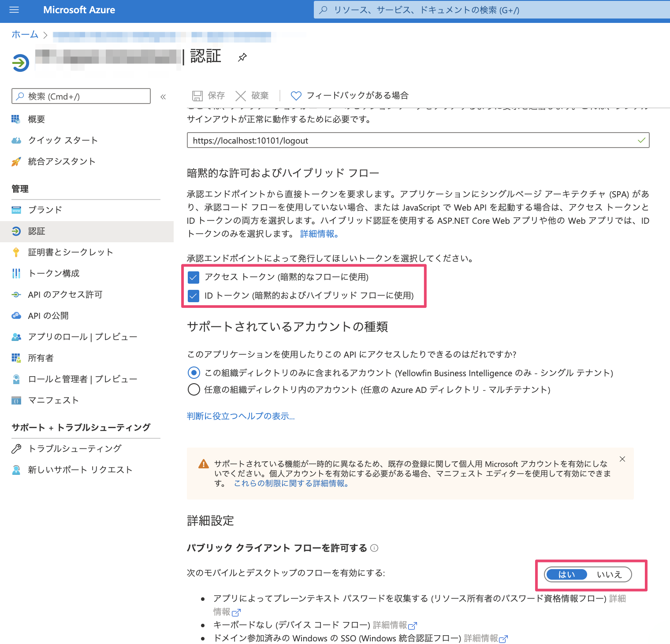Open device code flow 詳細情報 link

(x=395, y=625)
